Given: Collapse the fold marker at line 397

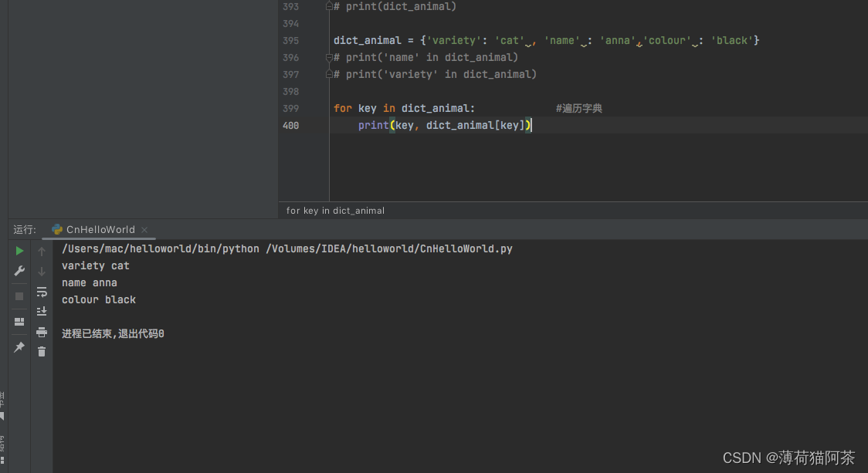Looking at the screenshot, I should [328, 74].
